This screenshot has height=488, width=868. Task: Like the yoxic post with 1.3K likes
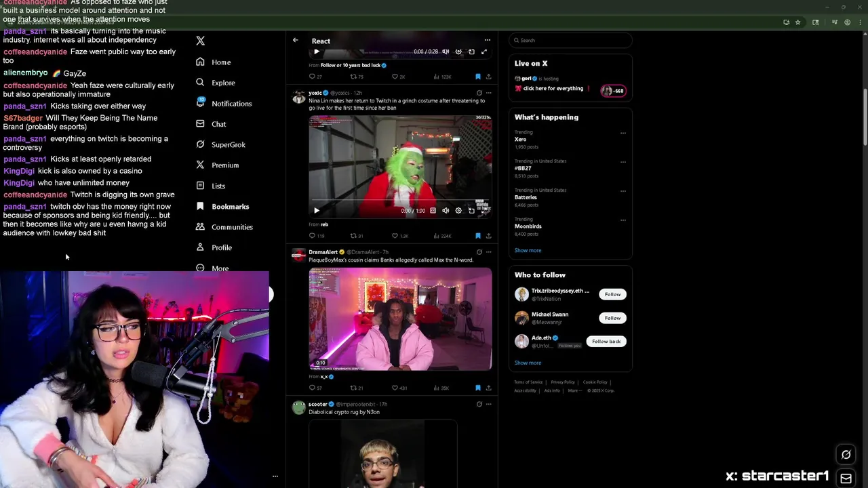400,236
